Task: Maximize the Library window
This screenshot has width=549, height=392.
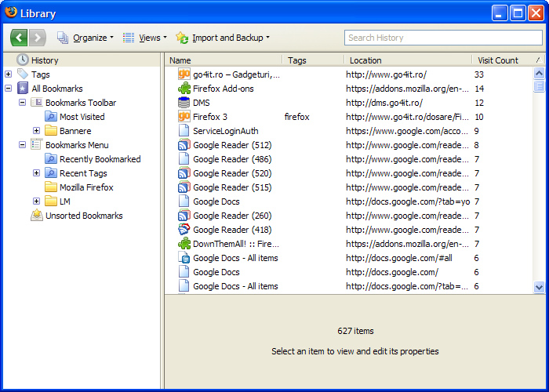Action: tap(518, 13)
